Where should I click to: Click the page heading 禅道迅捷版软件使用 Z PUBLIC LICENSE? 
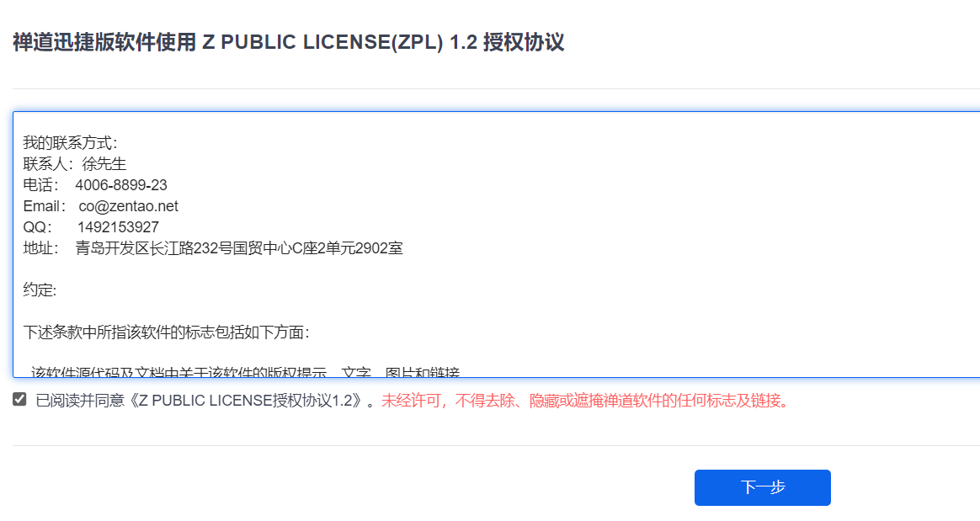coord(288,42)
